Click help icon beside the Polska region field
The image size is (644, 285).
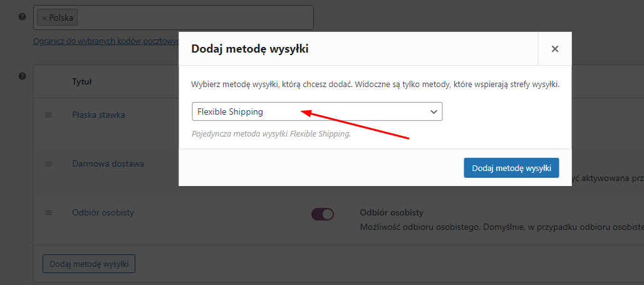(23, 17)
